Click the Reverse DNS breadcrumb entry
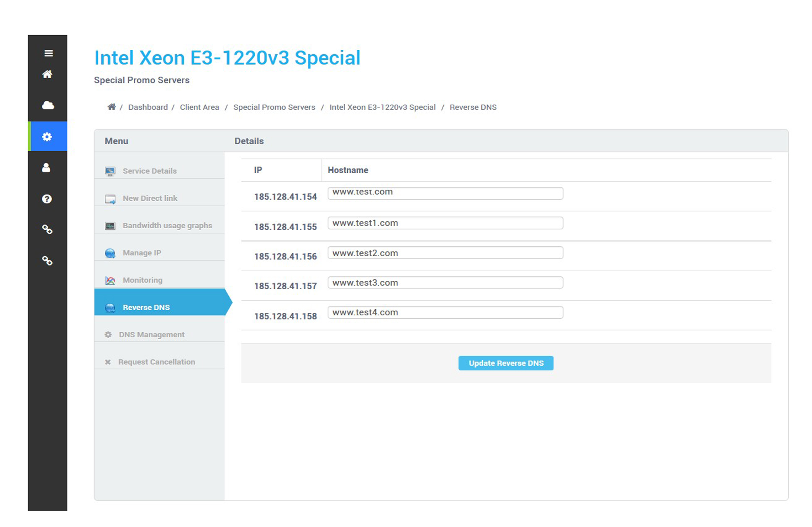This screenshot has width=812, height=527. pyautogui.click(x=473, y=107)
